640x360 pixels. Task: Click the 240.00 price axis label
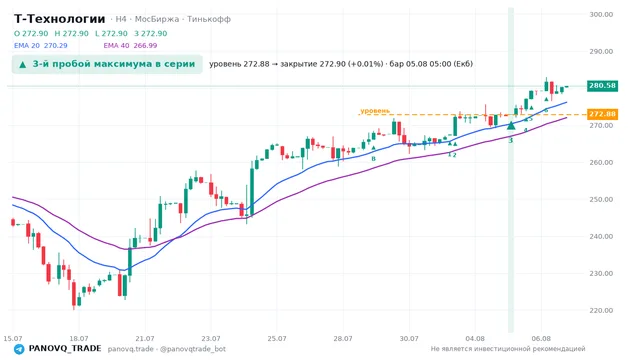point(601,236)
